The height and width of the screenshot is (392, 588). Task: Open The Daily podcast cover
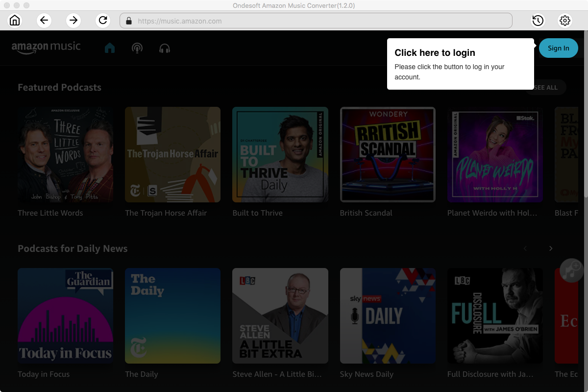172,316
